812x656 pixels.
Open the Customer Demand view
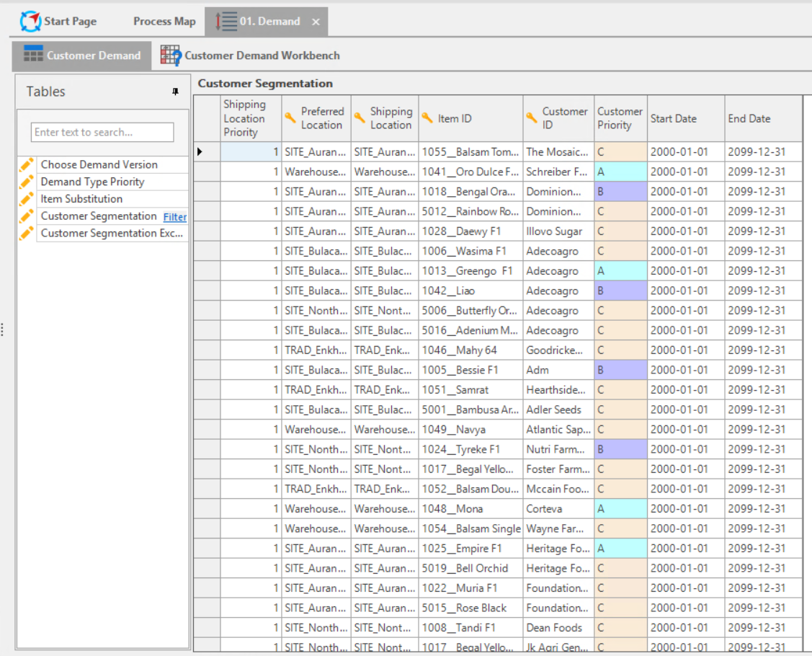click(82, 56)
